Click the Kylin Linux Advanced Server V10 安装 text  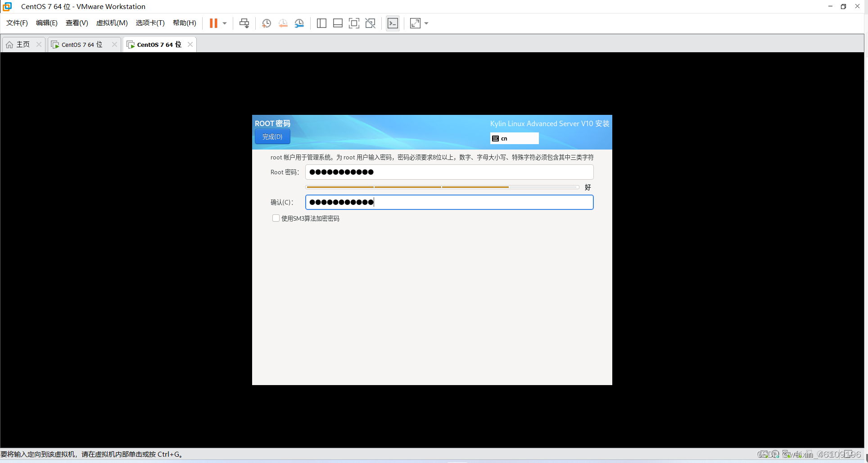tap(550, 123)
